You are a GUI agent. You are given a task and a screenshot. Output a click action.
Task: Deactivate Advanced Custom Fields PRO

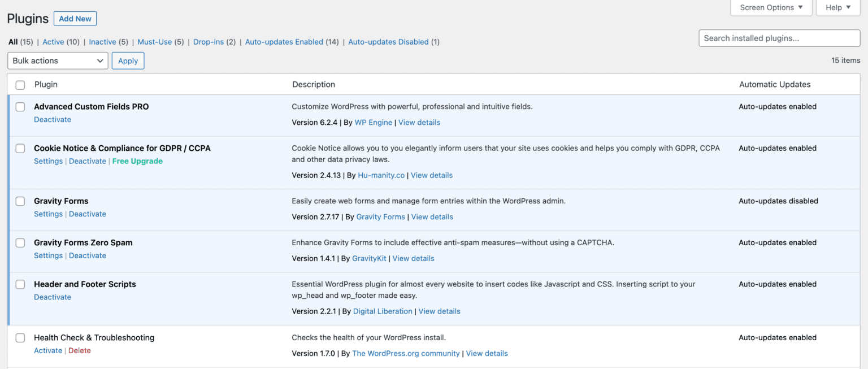pyautogui.click(x=53, y=120)
